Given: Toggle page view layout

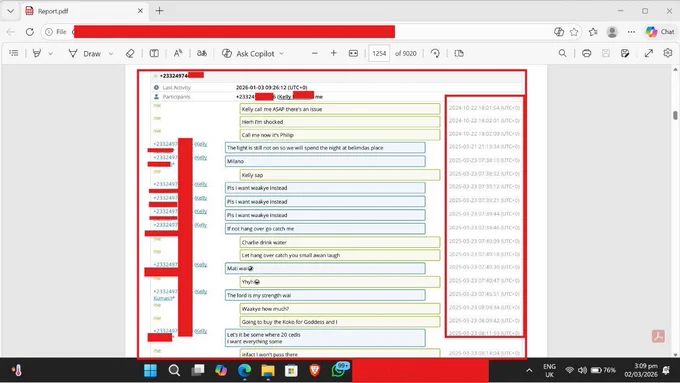Looking at the screenshot, I should click(154, 53).
